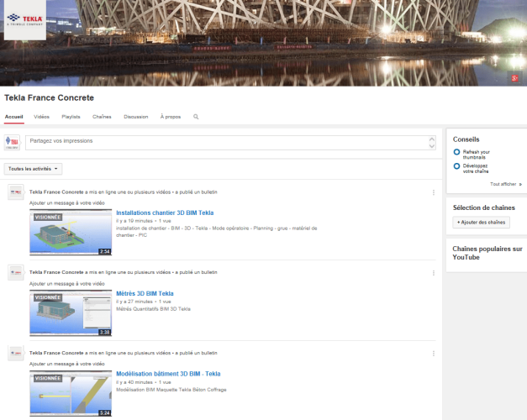This screenshot has height=420, width=527.
Task: Click the Tekla France Concrete channel title
Action: 49,97
